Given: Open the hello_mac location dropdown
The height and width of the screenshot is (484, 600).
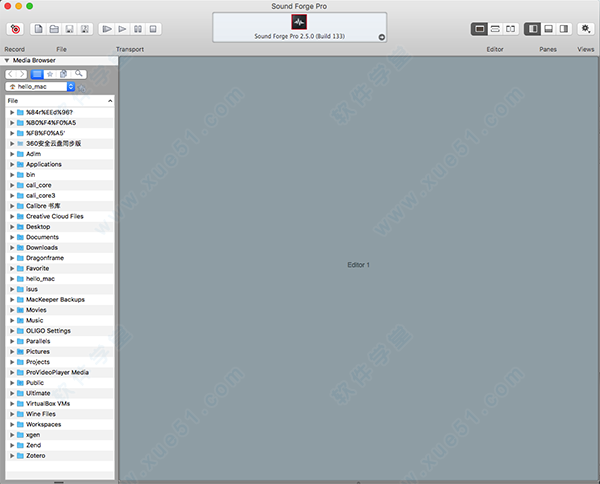Looking at the screenshot, I should [x=40, y=87].
